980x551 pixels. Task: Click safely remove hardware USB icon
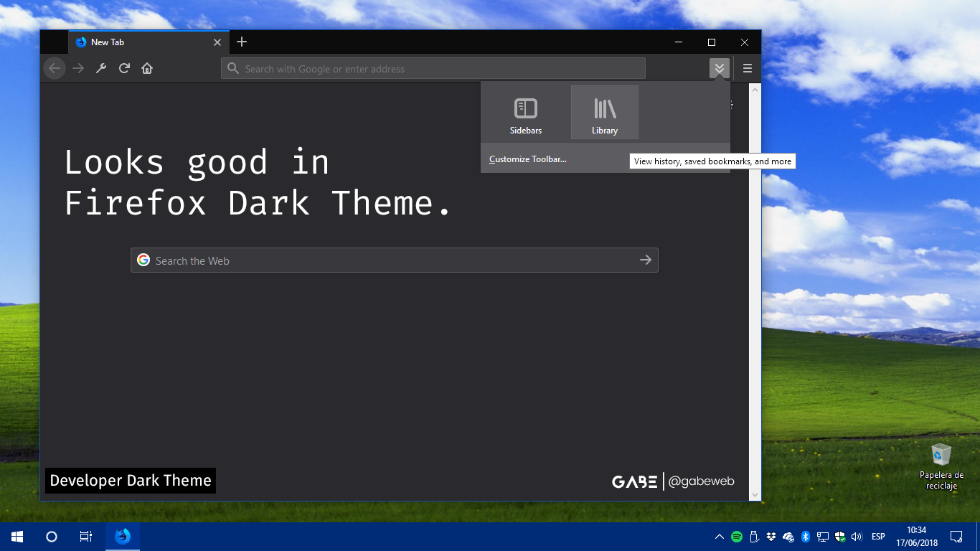pyautogui.click(x=754, y=537)
